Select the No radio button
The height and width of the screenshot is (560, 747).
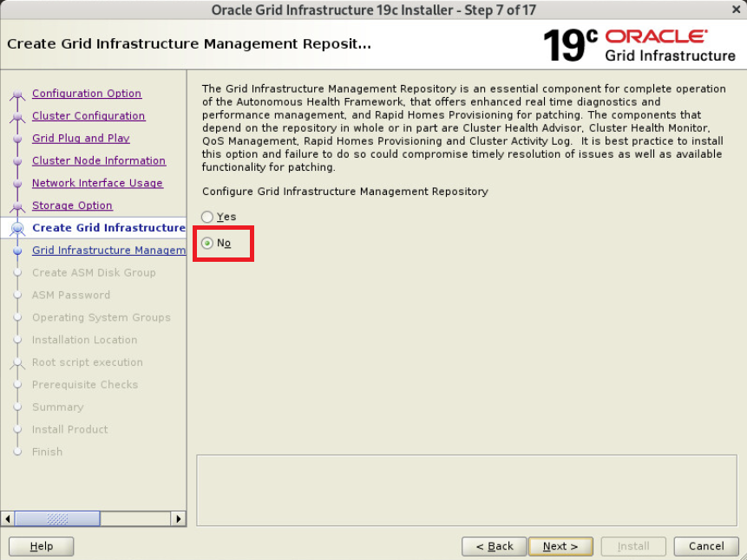point(206,243)
